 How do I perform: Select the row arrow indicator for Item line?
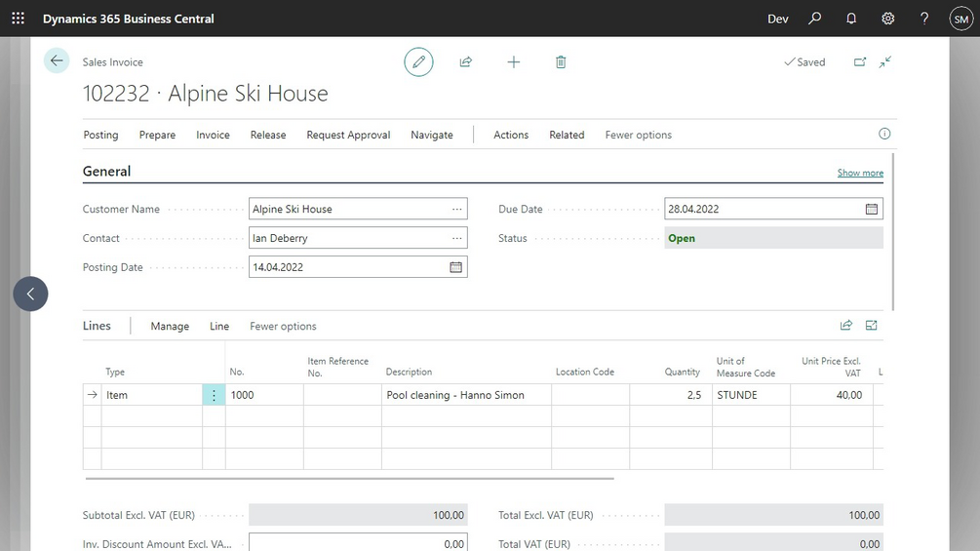pos(92,395)
